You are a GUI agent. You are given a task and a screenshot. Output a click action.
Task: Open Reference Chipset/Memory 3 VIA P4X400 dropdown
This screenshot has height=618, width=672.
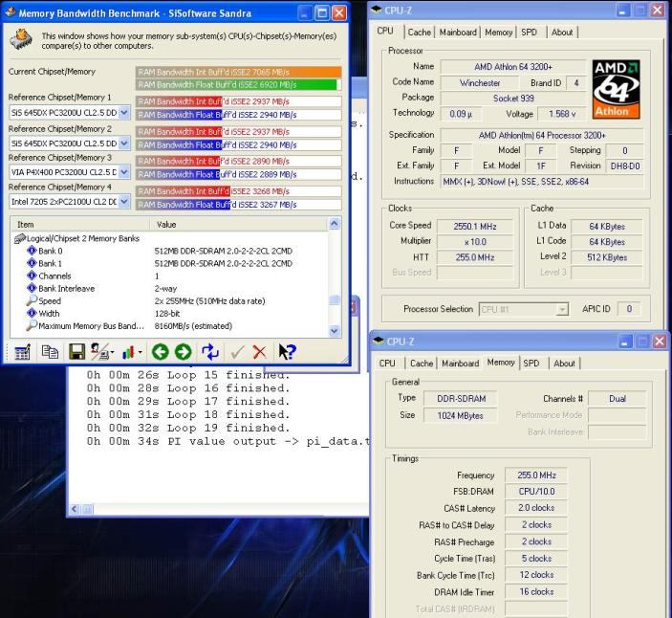point(124,172)
